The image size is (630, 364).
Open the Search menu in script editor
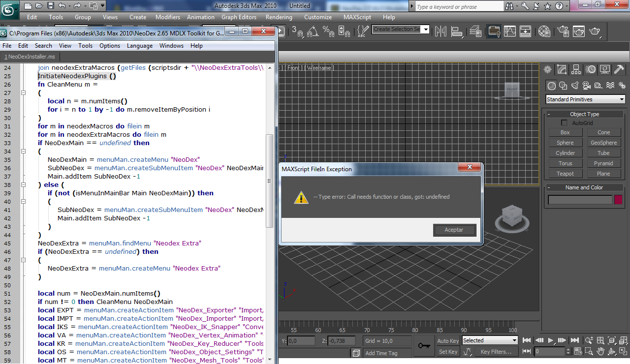tap(43, 46)
